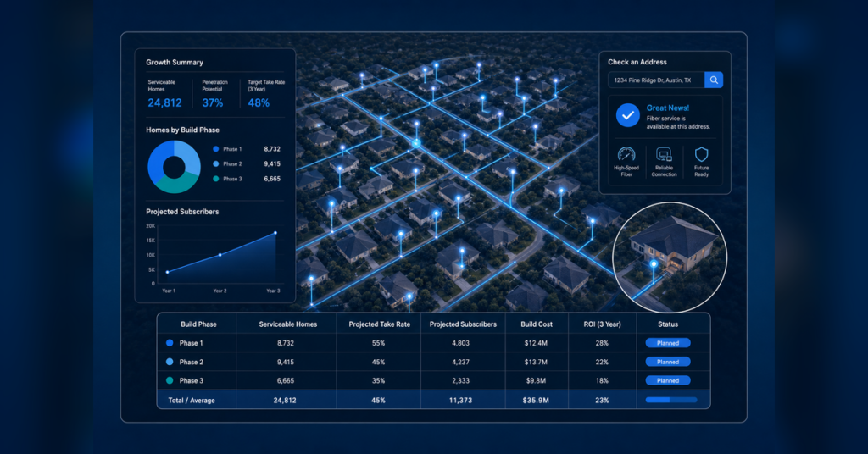Click the Status column header
This screenshot has width=868, height=454.
[x=668, y=324]
